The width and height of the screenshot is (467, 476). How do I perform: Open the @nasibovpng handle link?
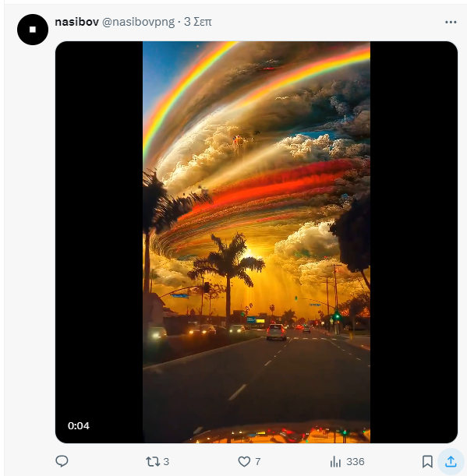[138, 22]
